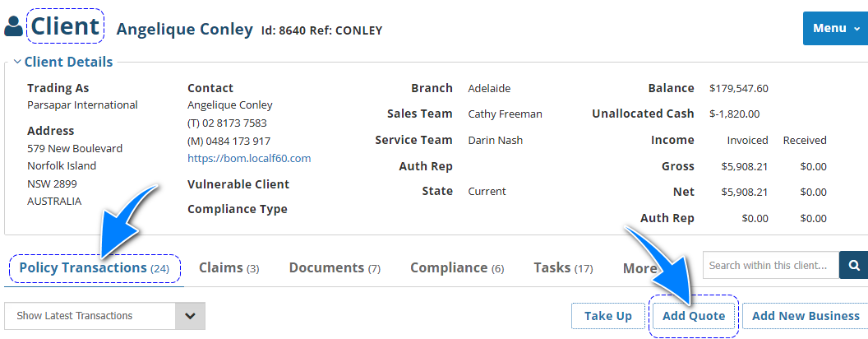Open the bom.localf60.com website link
This screenshot has width=868, height=339.
248,159
